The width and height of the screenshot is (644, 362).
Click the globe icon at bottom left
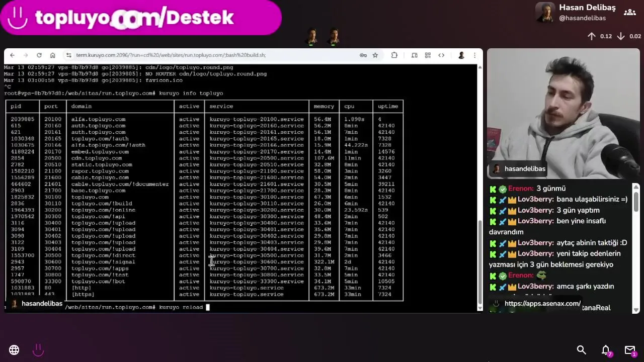tap(14, 350)
